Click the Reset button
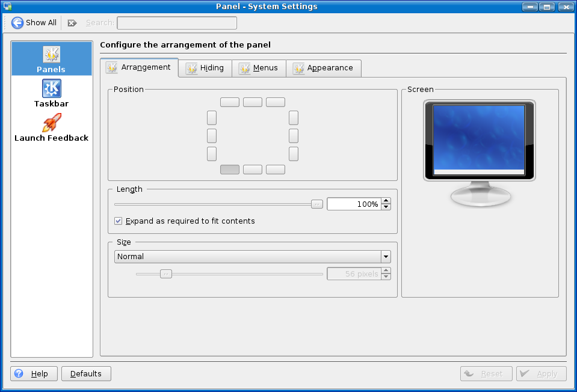 486,373
